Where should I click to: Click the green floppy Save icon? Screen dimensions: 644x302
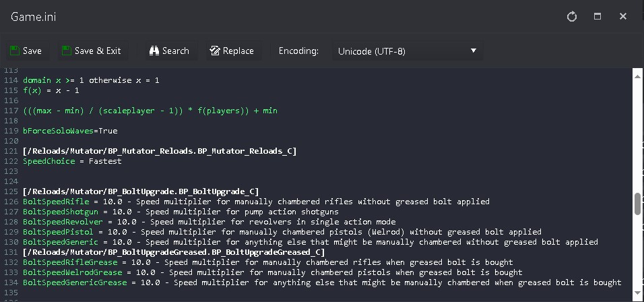pos(15,51)
